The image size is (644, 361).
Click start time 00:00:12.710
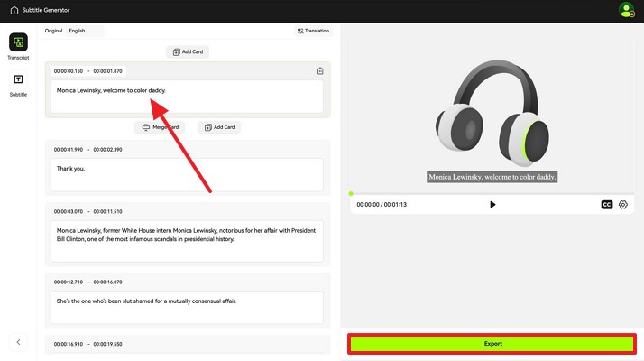pyautogui.click(x=69, y=282)
